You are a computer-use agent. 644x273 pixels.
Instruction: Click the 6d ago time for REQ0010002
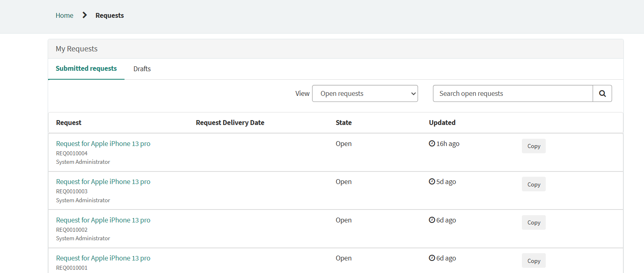coord(446,220)
